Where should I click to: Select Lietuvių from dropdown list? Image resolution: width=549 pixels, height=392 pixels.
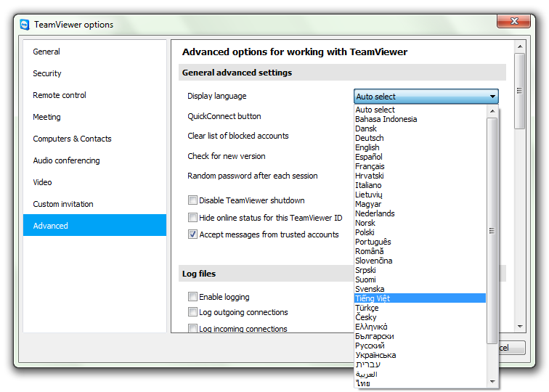[420, 195]
